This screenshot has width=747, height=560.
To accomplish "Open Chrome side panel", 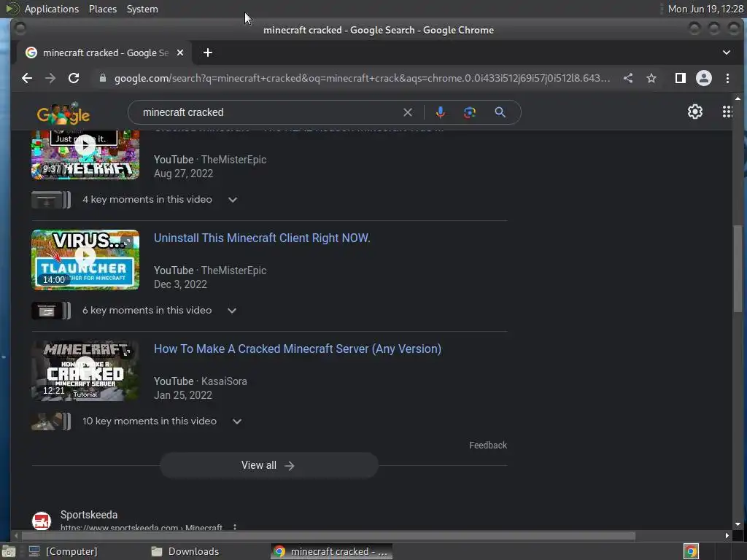I will coord(681,78).
